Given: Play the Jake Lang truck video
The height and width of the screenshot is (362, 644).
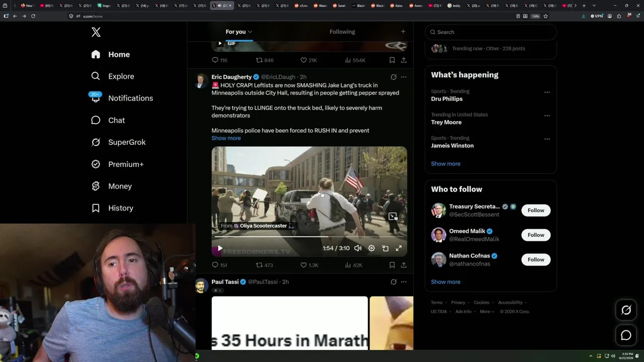Looking at the screenshot, I should (220, 248).
